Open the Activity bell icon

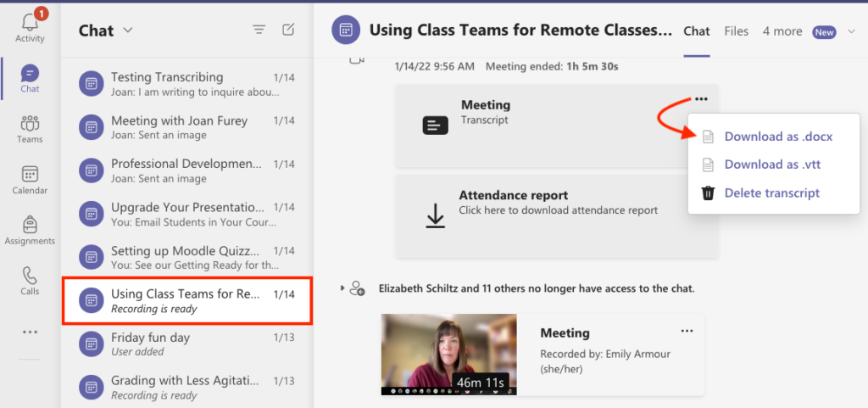click(x=30, y=22)
